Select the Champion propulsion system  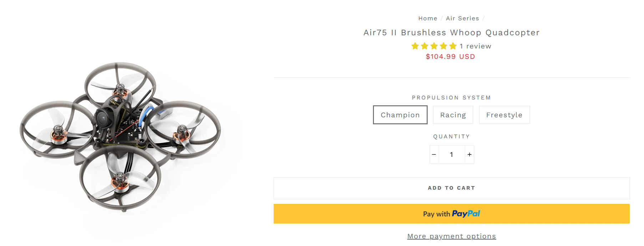click(400, 115)
